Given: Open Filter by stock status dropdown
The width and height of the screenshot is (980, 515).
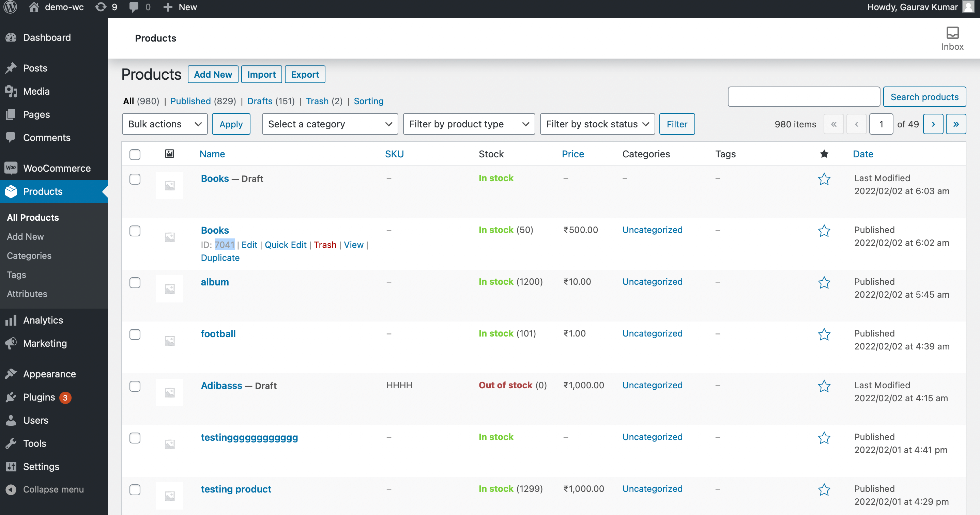Looking at the screenshot, I should click(597, 124).
